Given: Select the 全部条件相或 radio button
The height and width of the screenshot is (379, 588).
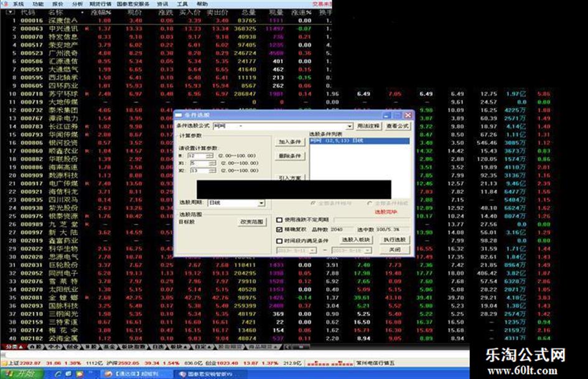Looking at the screenshot, I should [x=370, y=204].
